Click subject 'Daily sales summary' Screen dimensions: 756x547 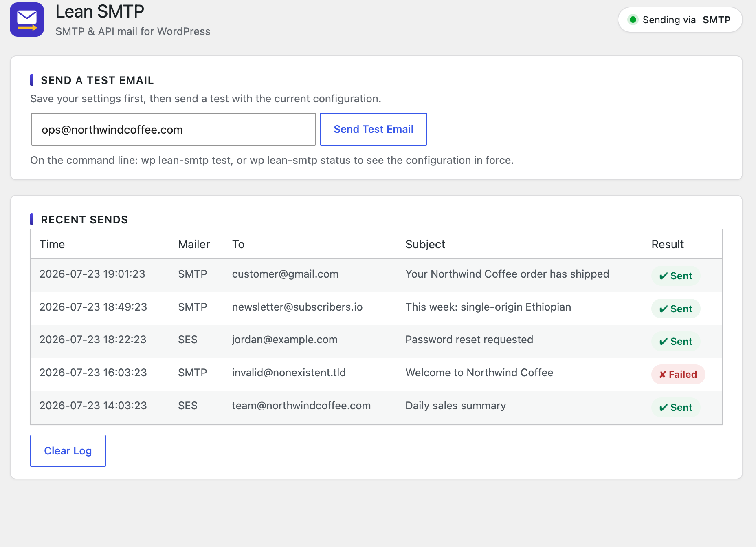coord(455,406)
